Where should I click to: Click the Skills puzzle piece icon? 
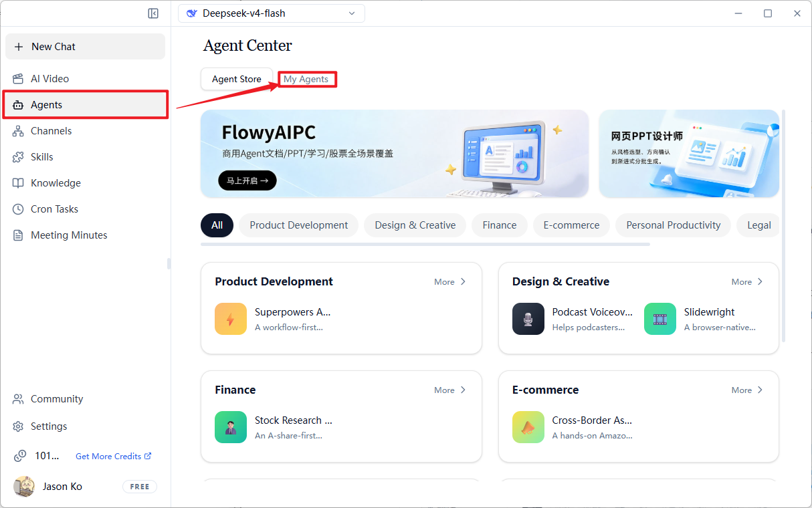[x=18, y=157]
